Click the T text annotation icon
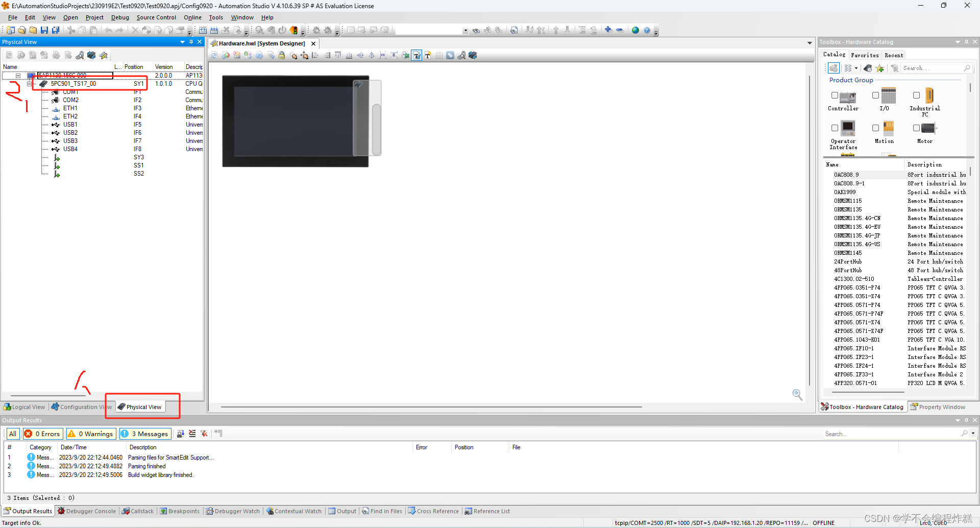The image size is (980, 528). [428, 56]
